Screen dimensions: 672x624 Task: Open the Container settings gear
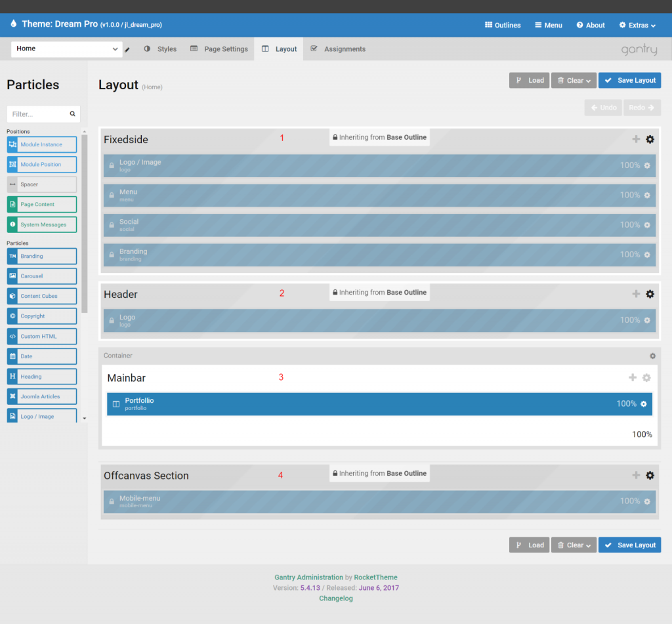pyautogui.click(x=652, y=355)
